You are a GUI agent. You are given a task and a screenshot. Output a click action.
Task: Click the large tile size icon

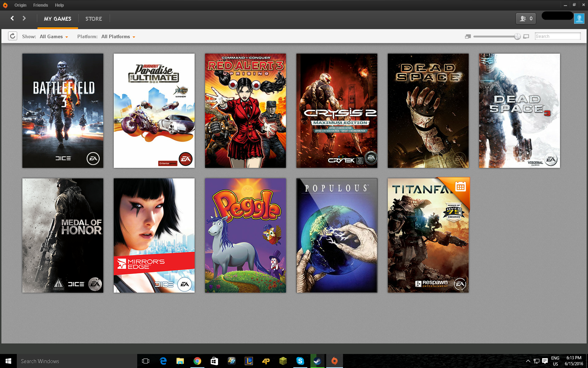[x=526, y=36]
